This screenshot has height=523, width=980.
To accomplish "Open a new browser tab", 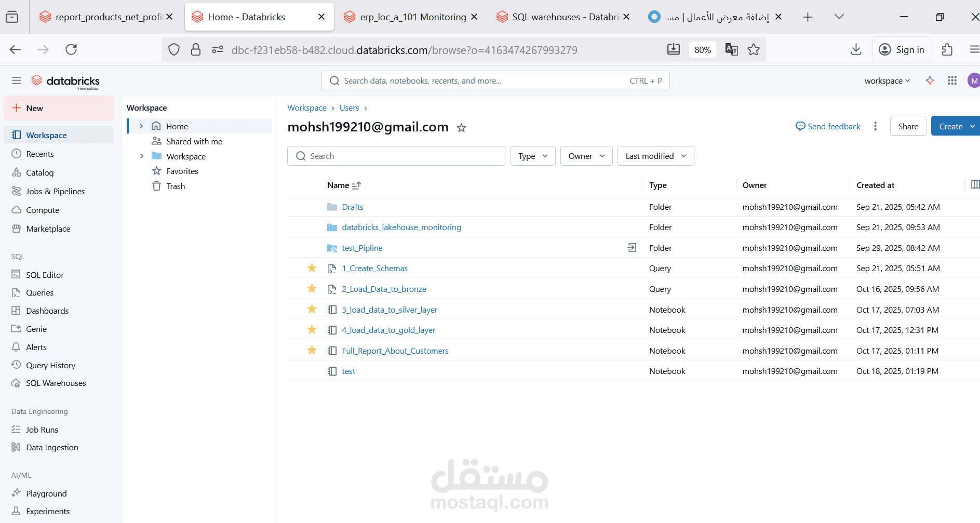I will click(808, 17).
